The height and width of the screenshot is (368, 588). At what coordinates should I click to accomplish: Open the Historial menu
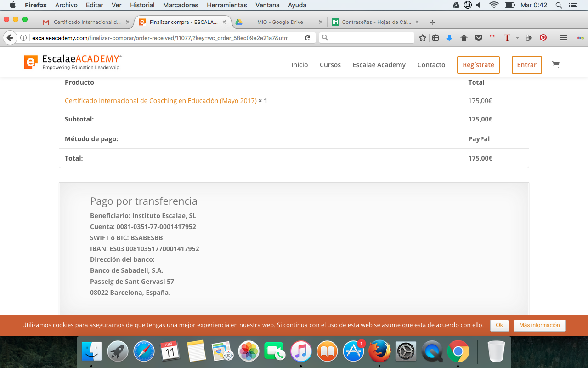point(142,5)
